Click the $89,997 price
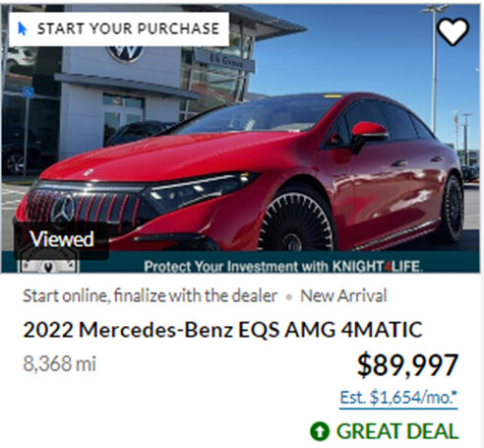484x448 pixels. [x=407, y=365]
